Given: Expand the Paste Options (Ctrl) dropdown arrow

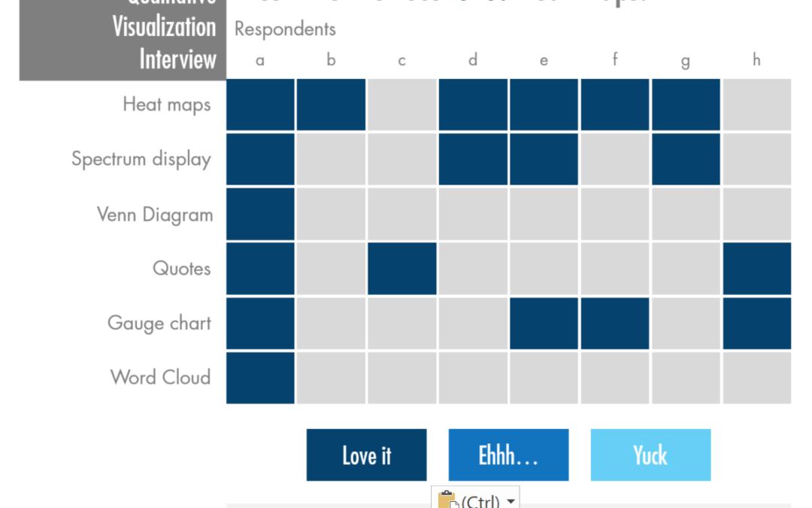Looking at the screenshot, I should pos(511,500).
